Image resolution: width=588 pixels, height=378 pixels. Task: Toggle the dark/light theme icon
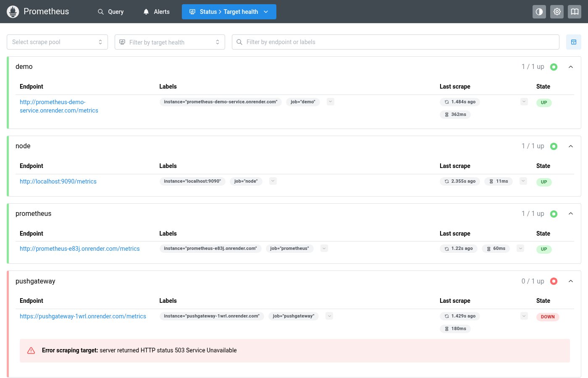point(539,12)
